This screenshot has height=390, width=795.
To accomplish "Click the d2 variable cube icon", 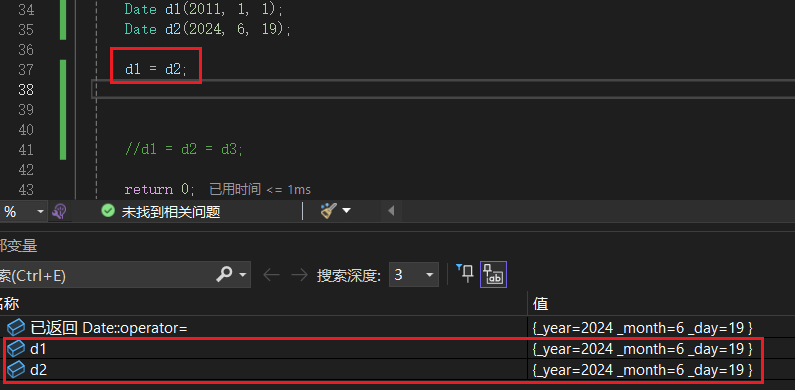I will tap(16, 370).
